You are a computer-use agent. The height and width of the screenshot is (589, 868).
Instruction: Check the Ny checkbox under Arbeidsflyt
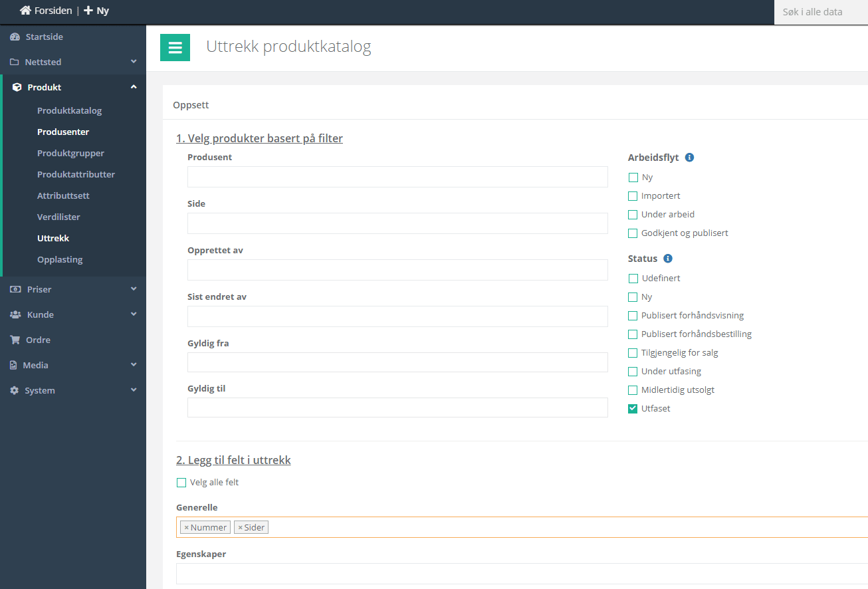click(633, 177)
